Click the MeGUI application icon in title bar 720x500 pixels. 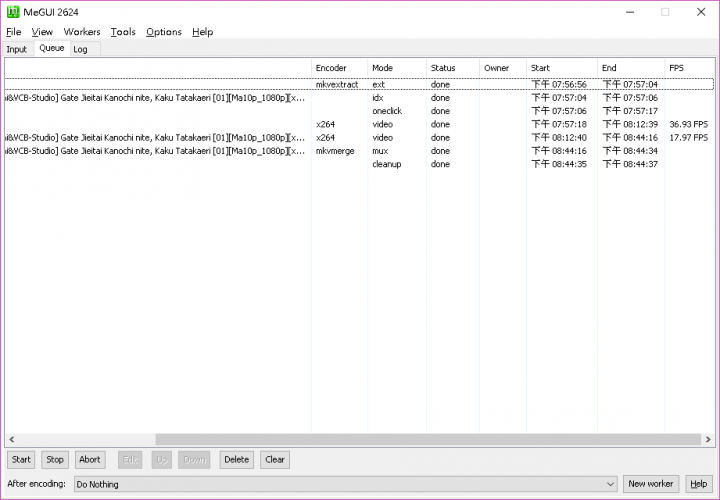(x=13, y=12)
